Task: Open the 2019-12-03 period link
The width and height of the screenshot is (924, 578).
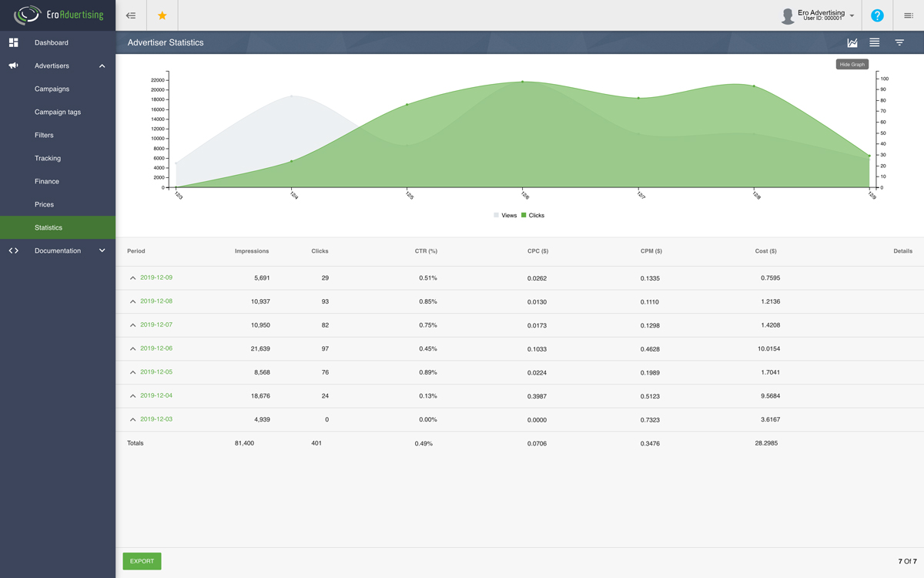Action: (x=156, y=419)
